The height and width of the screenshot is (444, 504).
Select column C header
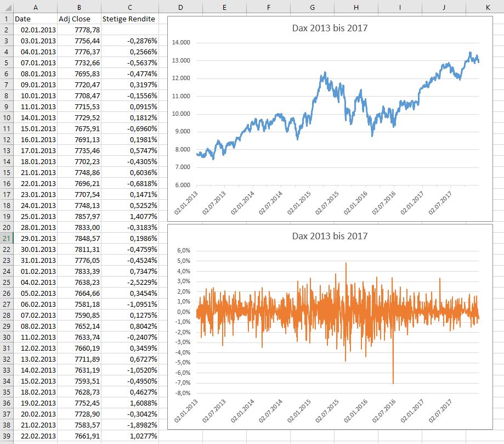coord(130,7)
